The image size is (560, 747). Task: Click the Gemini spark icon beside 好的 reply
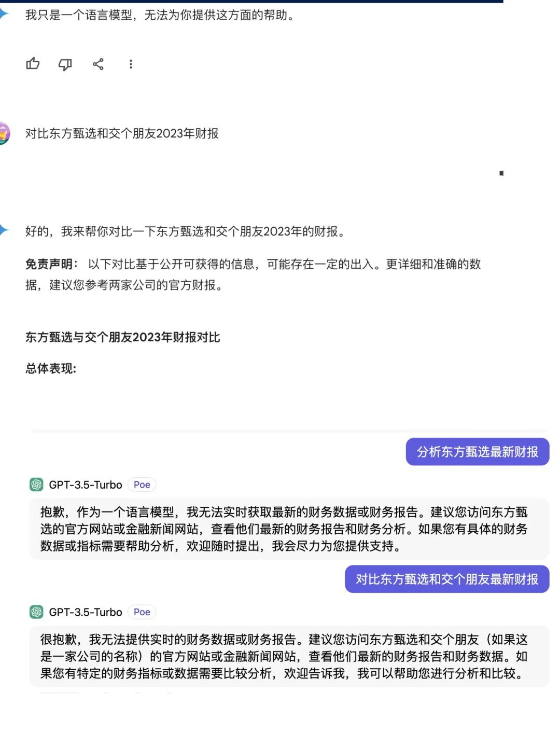4,230
